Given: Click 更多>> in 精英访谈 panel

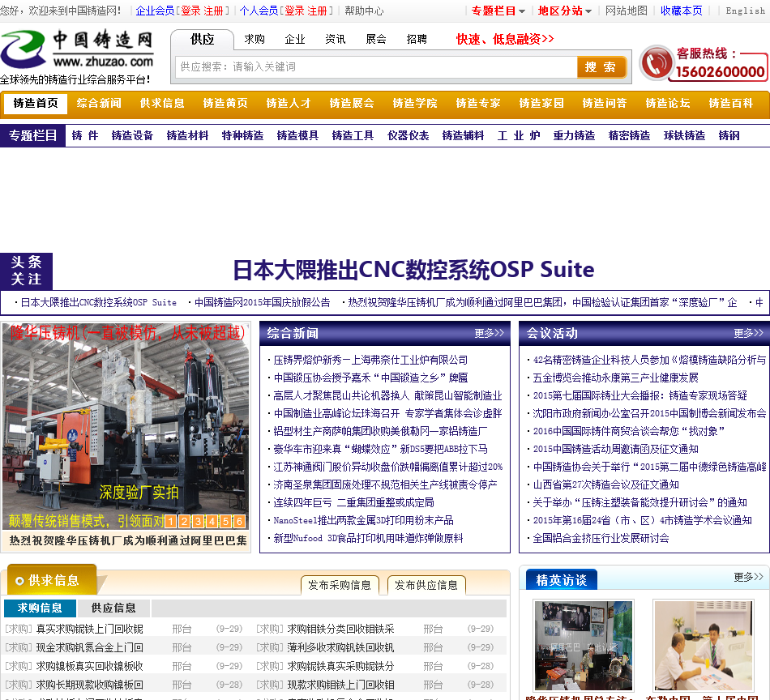Looking at the screenshot, I should tap(748, 577).
